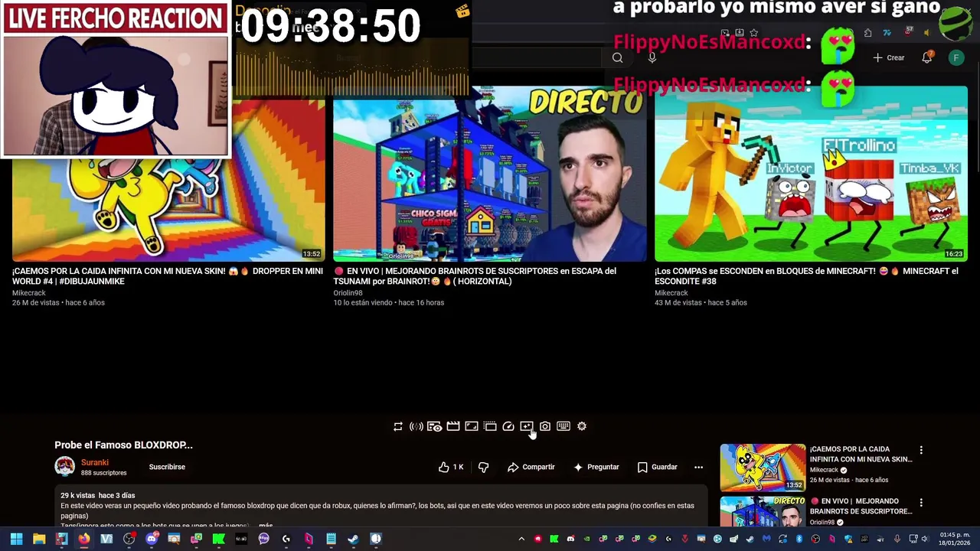Screen dimensions: 980x551
Task: Take a screenshot with camera icon
Action: (x=545, y=426)
